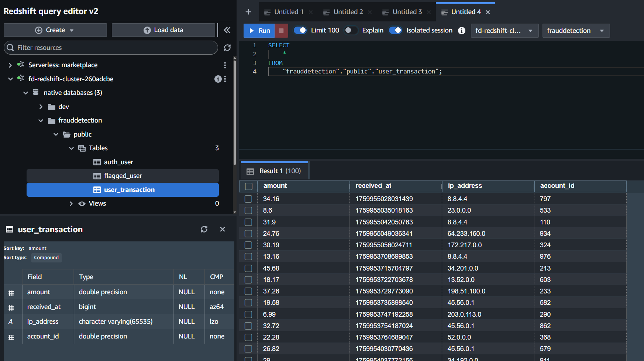Check the select-all rows checkbox

tap(249, 186)
